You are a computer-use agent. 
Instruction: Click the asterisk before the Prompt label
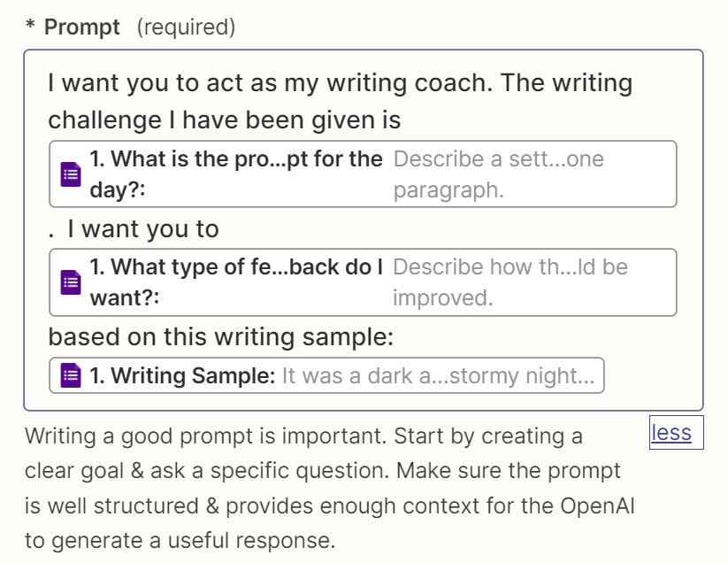[x=30, y=25]
